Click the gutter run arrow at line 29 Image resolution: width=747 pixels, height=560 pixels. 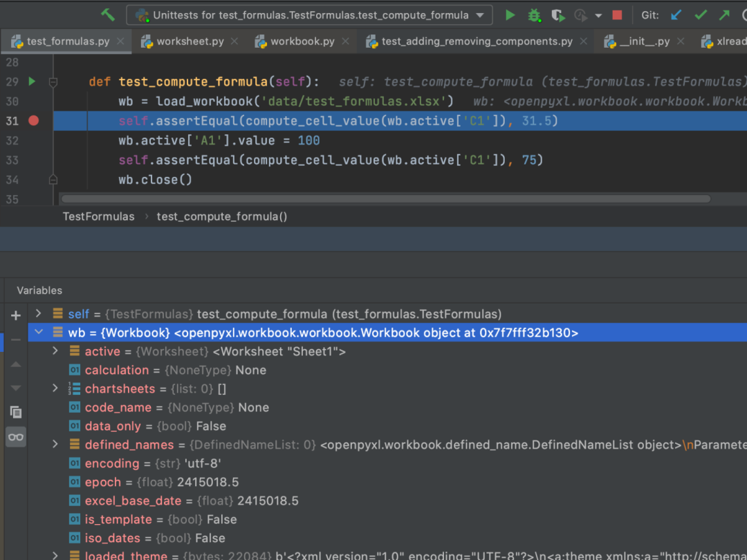(32, 81)
